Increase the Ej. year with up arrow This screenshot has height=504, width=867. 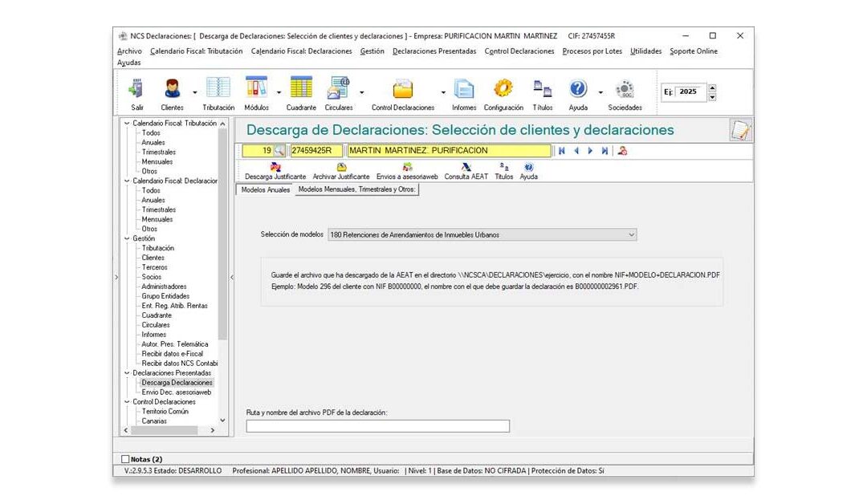tap(712, 87)
